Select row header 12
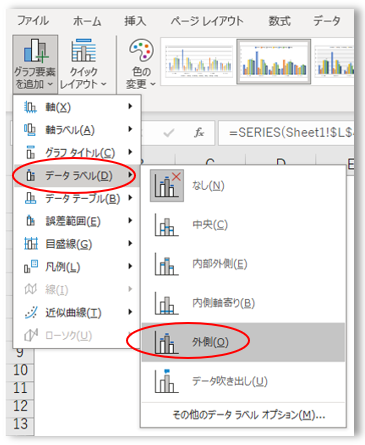This screenshot has width=365, height=445. (20, 406)
